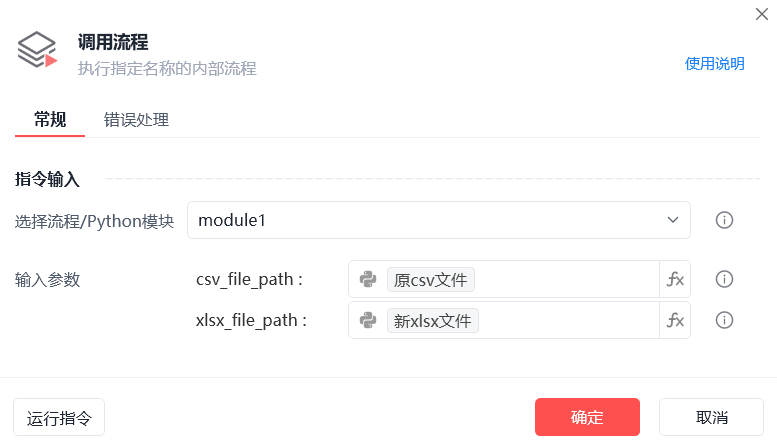Click Python icon in xlsx_file_path field
Screen dimensions: 777x443
pos(368,321)
